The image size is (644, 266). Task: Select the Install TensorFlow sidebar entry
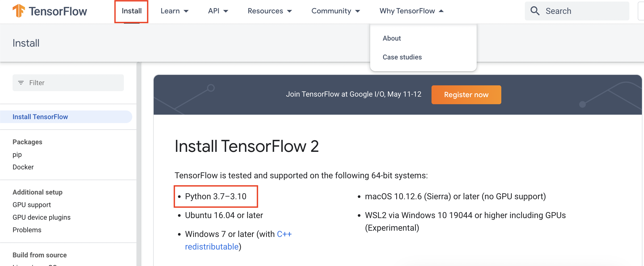click(40, 117)
